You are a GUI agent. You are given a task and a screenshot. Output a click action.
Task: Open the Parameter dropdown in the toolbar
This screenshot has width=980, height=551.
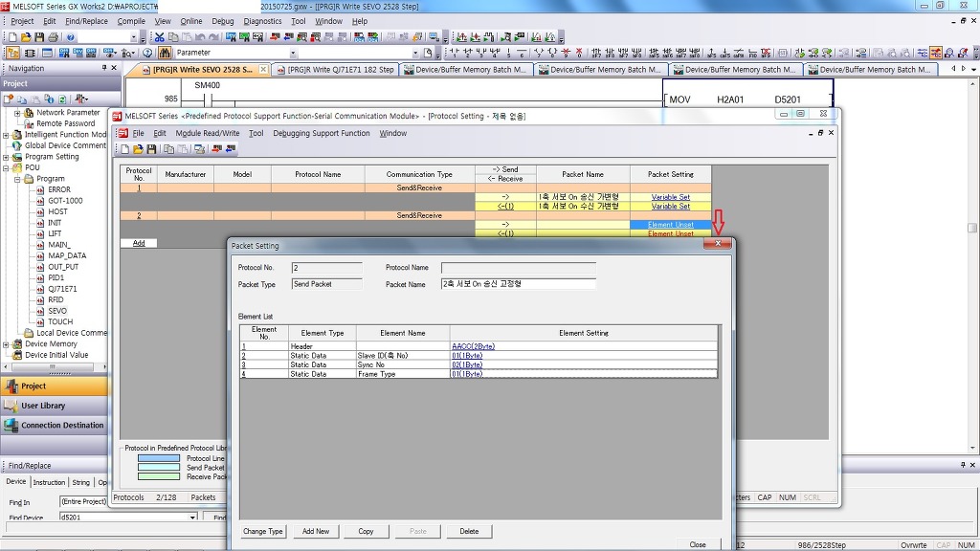click(293, 53)
